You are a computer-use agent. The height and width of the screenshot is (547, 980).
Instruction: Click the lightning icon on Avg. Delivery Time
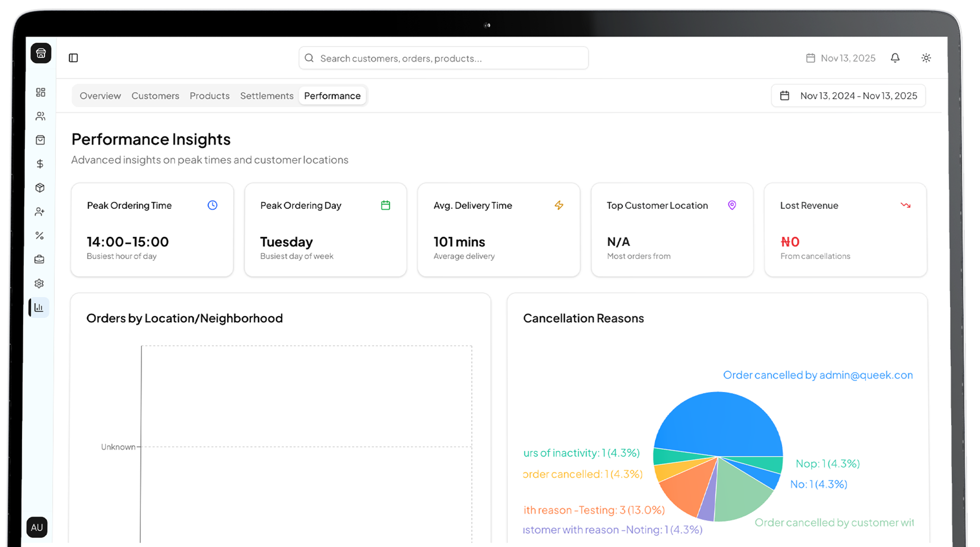click(x=559, y=205)
